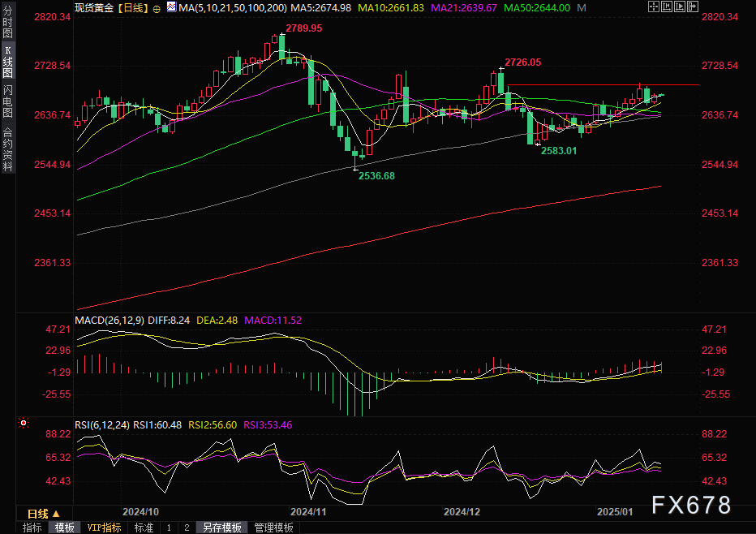The image size is (756, 534).
Task: Click the MACD(26,12,9) indicator label
Action: [x=110, y=321]
